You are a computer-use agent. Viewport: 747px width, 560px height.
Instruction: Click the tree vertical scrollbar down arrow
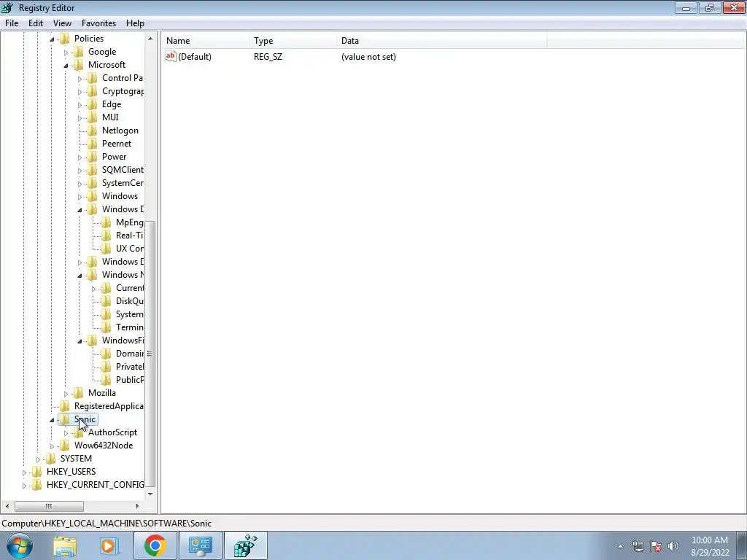150,494
